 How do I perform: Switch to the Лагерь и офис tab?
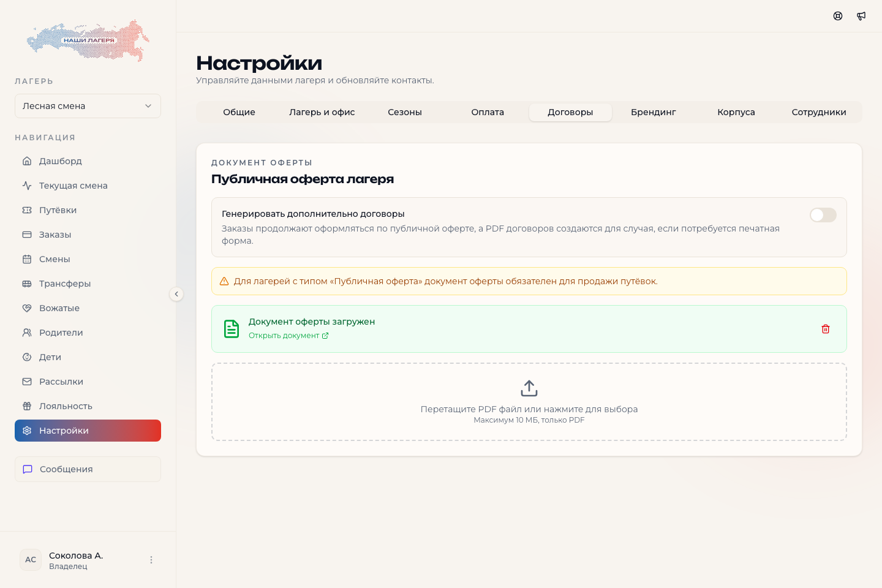322,112
